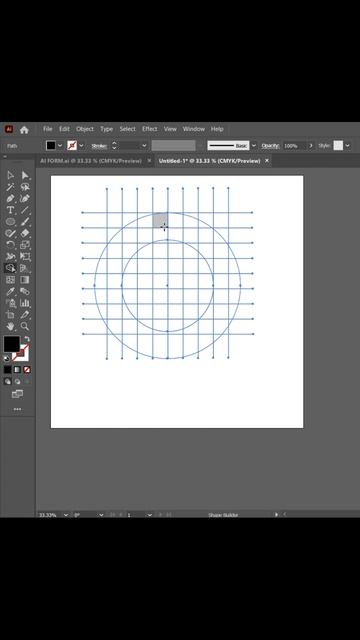Go to the Home screen icon
This screenshot has width=360, height=640.
[24, 130]
